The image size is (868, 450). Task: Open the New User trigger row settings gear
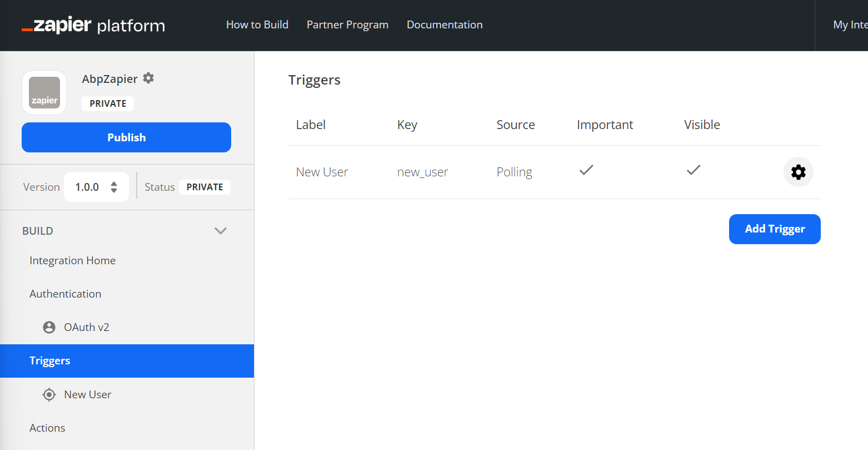[799, 172]
